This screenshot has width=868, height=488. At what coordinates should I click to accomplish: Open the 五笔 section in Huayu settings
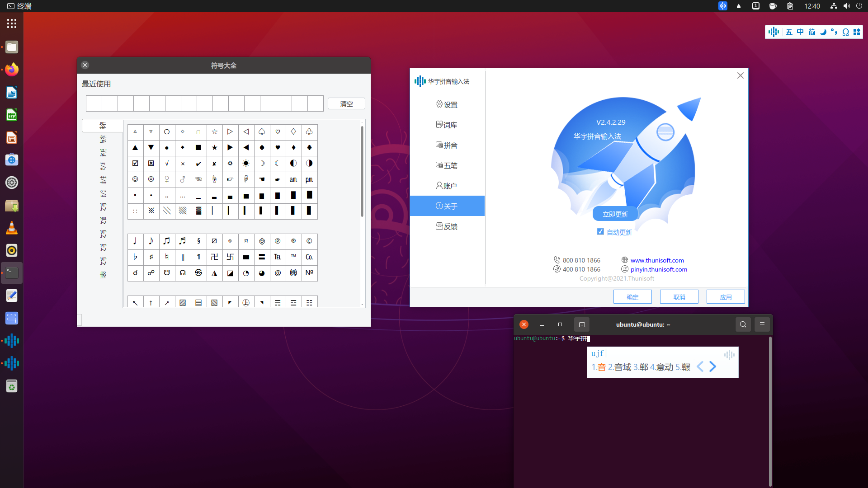coord(447,165)
